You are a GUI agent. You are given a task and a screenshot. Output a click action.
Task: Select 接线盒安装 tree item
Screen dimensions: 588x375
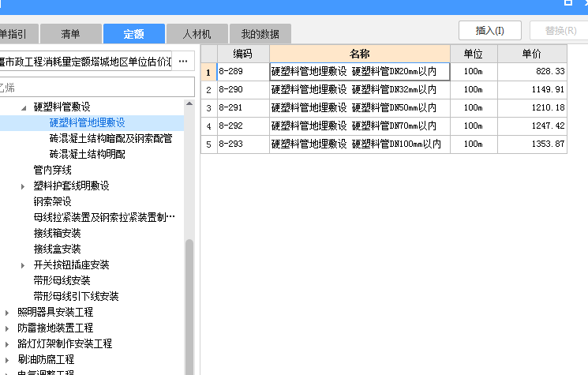coord(58,249)
